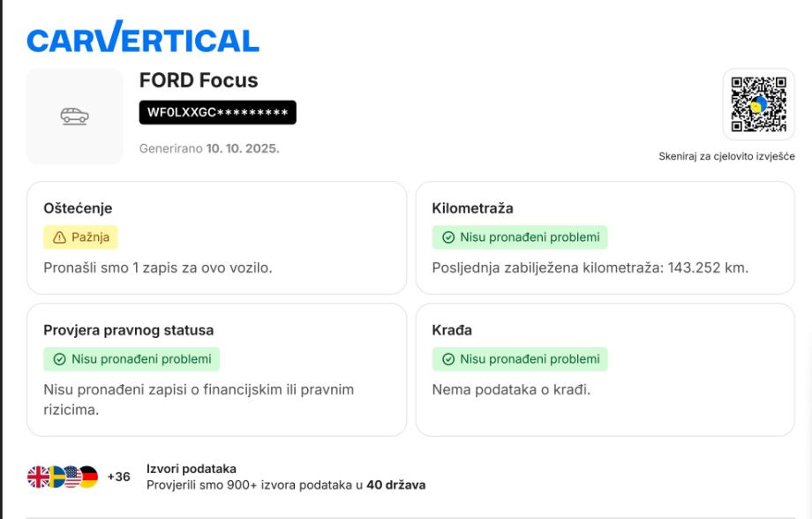
Task: Click the QR code image
Action: point(758,104)
